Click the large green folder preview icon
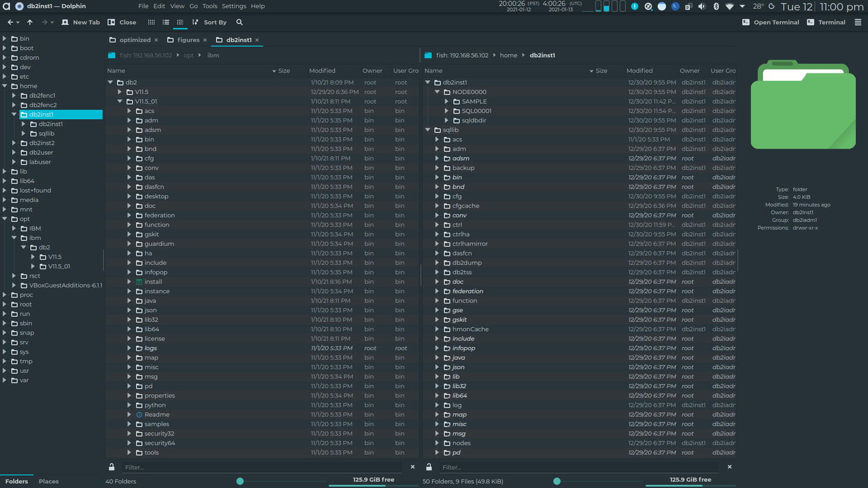This screenshot has height=488, width=868. tap(803, 105)
